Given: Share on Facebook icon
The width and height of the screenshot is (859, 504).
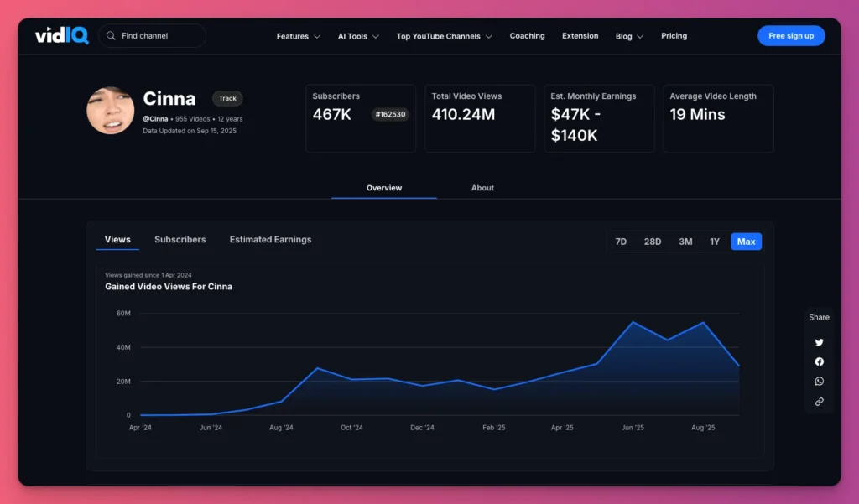Looking at the screenshot, I should 820,361.
